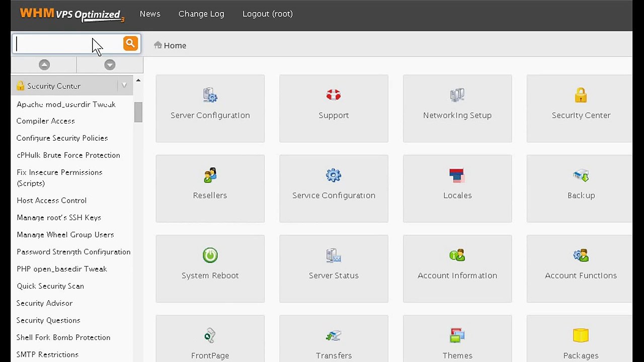644x362 pixels.
Task: Open Apache mod_userdir Tweak link
Action: click(66, 104)
